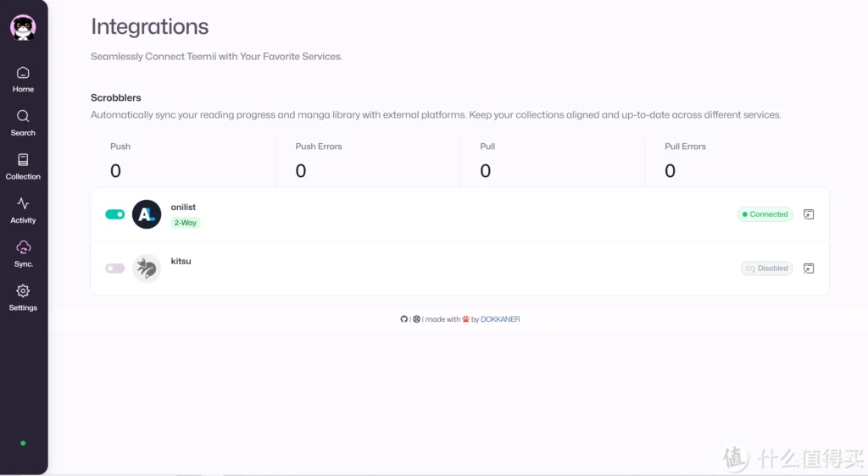
Task: Enable the kitsu integration toggle
Action: coord(114,268)
